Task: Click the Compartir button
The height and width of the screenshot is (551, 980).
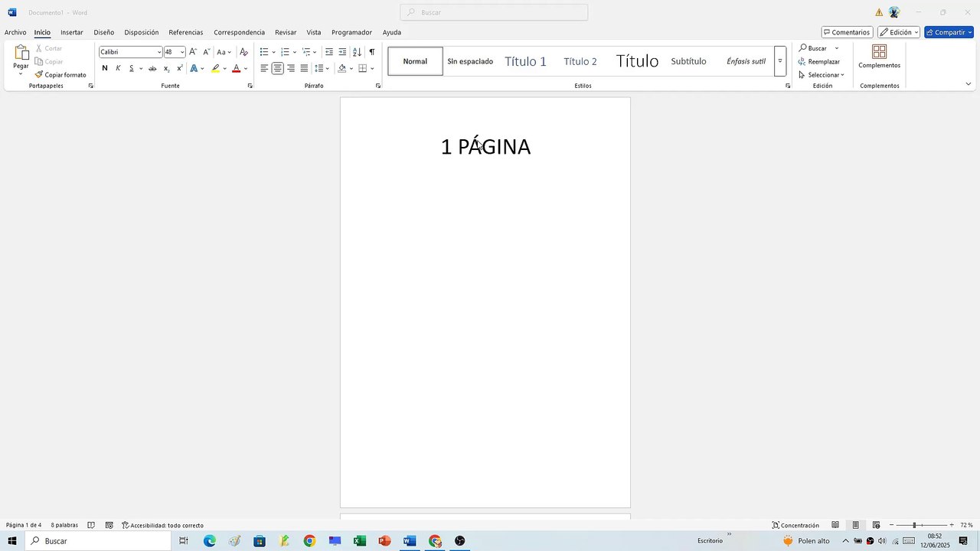Action: tap(949, 32)
